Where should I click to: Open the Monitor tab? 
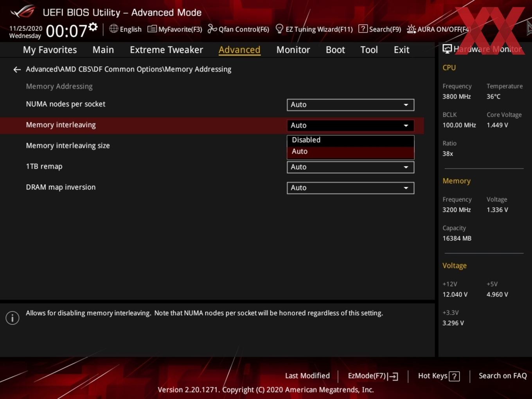(x=293, y=50)
